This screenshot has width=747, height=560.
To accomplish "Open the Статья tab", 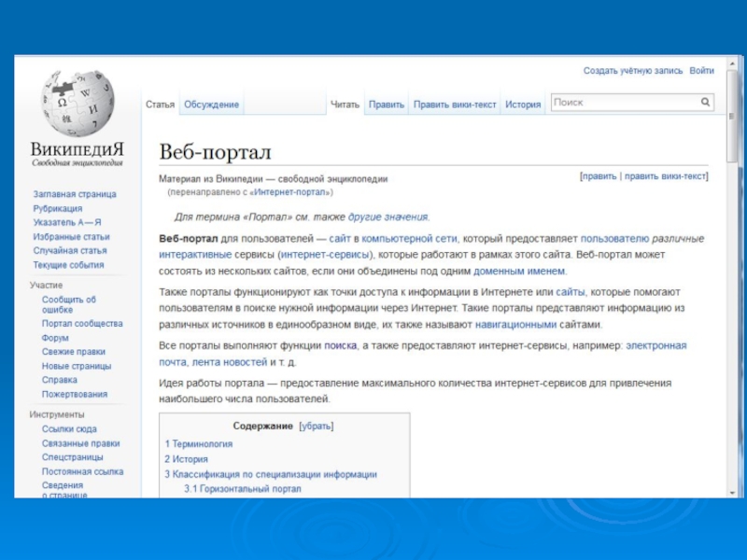I will pos(160,105).
